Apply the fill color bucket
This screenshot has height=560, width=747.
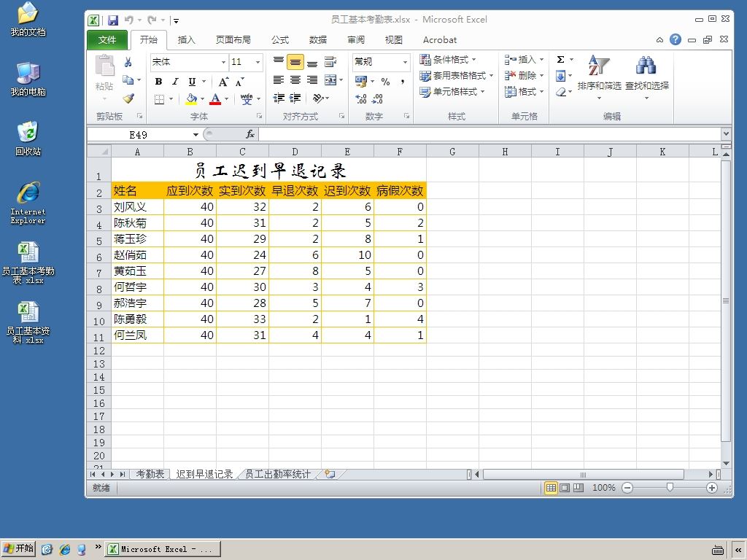tap(191, 98)
